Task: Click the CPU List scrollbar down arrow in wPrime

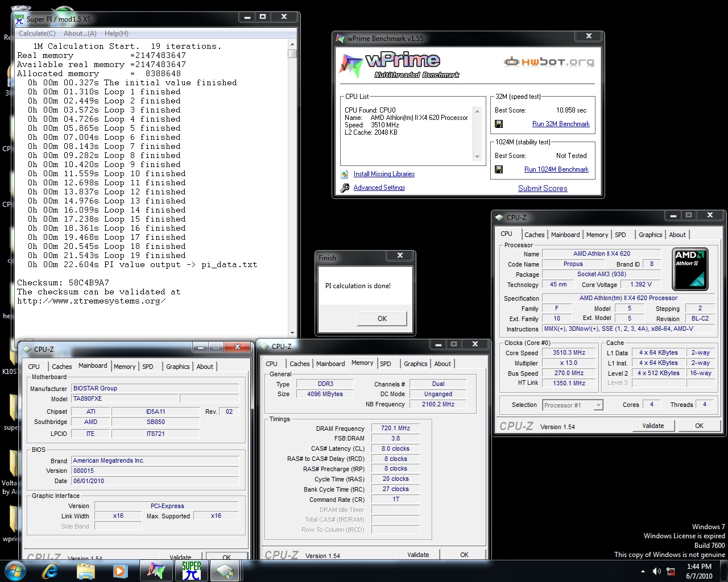Action: click(477, 157)
